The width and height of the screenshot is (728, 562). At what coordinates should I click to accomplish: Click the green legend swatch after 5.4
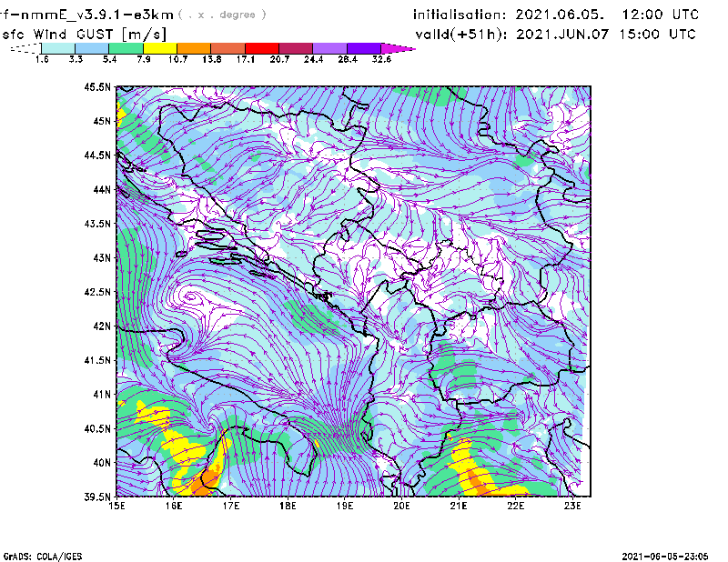(x=126, y=48)
